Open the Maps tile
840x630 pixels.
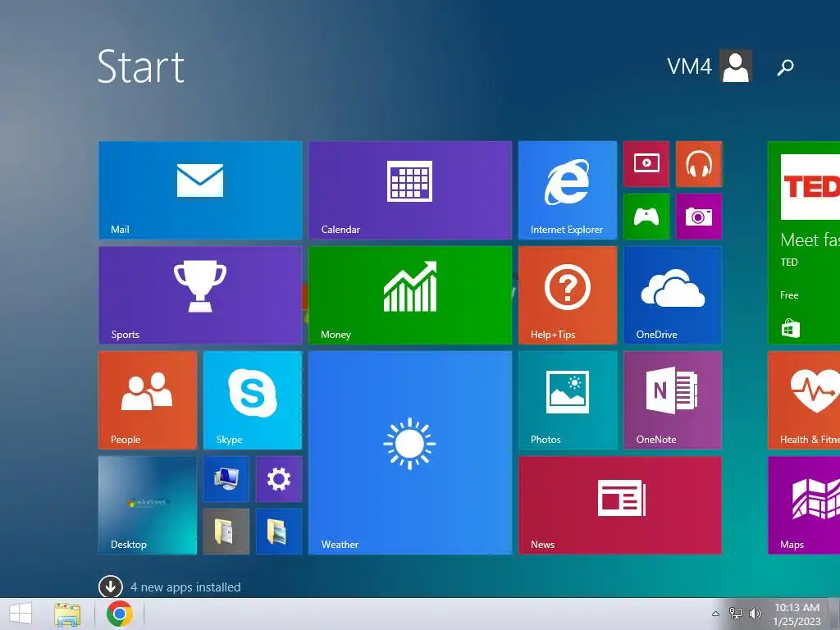[804, 505]
